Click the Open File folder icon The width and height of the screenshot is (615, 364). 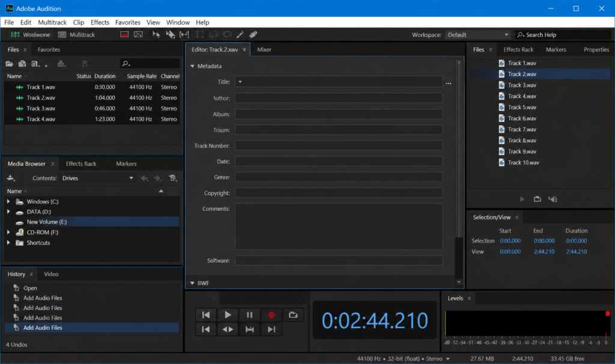(x=10, y=64)
